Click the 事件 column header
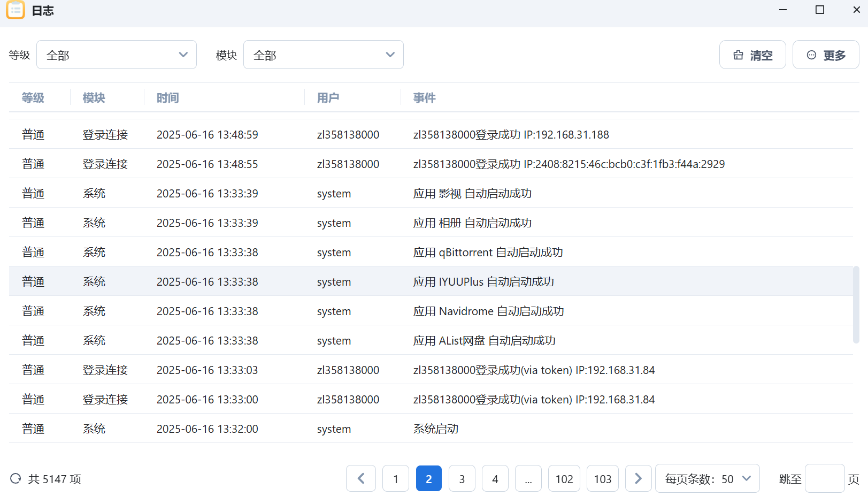The image size is (868, 504). click(425, 98)
